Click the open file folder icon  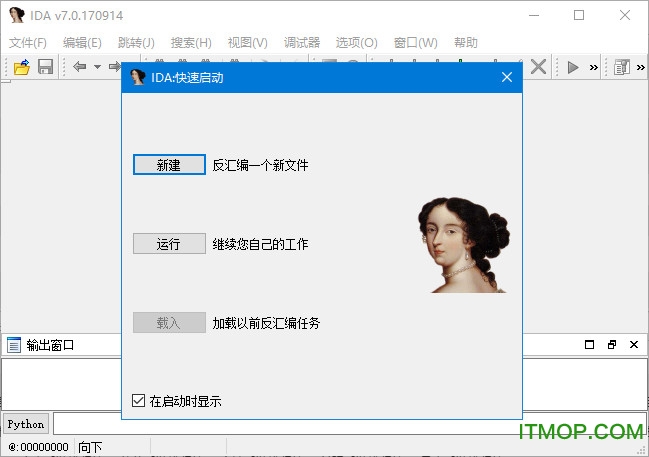click(x=22, y=67)
